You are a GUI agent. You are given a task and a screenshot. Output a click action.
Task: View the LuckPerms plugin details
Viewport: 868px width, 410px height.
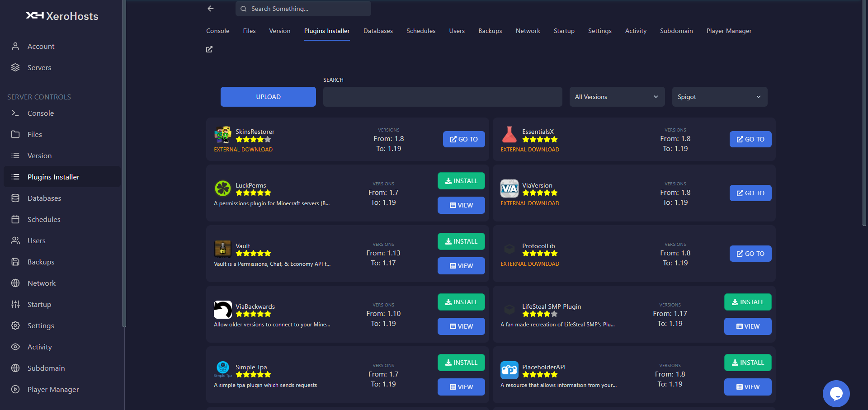click(x=461, y=205)
